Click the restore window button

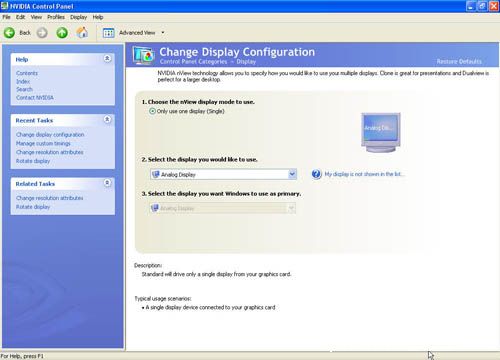pos(482,6)
